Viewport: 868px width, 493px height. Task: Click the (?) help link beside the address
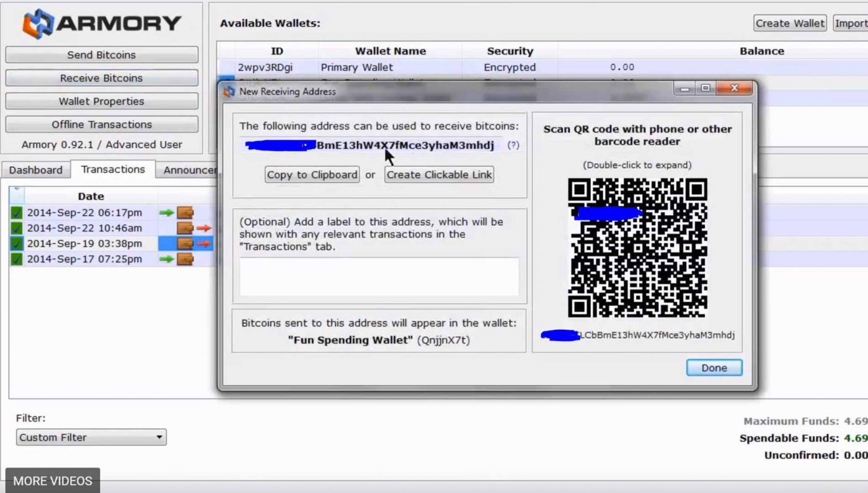tap(513, 145)
